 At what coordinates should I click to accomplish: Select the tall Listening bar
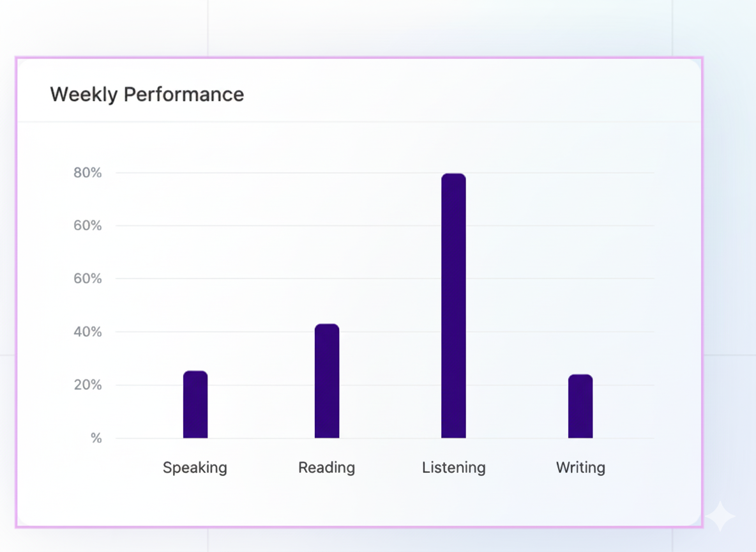point(453,306)
